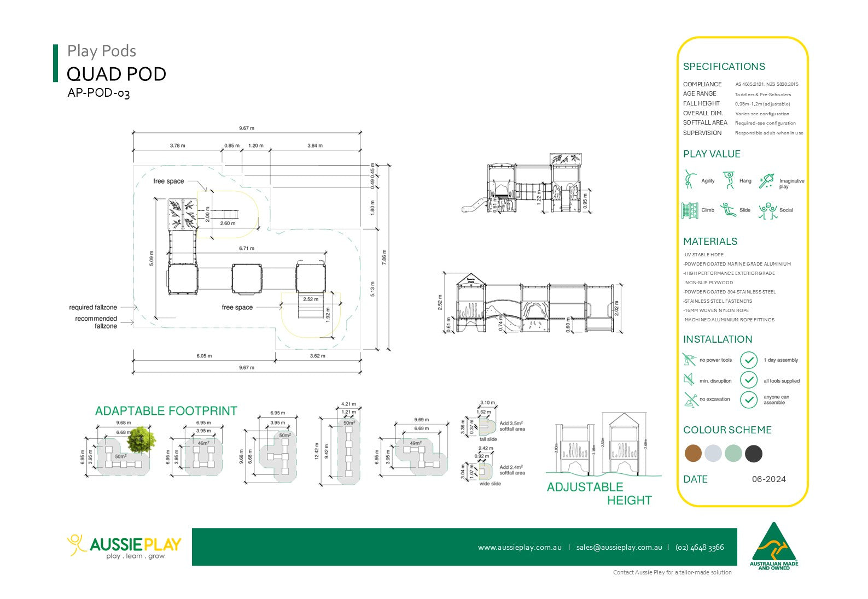Click the no power tools icon
The width and height of the screenshot is (868, 599).
[x=689, y=360]
